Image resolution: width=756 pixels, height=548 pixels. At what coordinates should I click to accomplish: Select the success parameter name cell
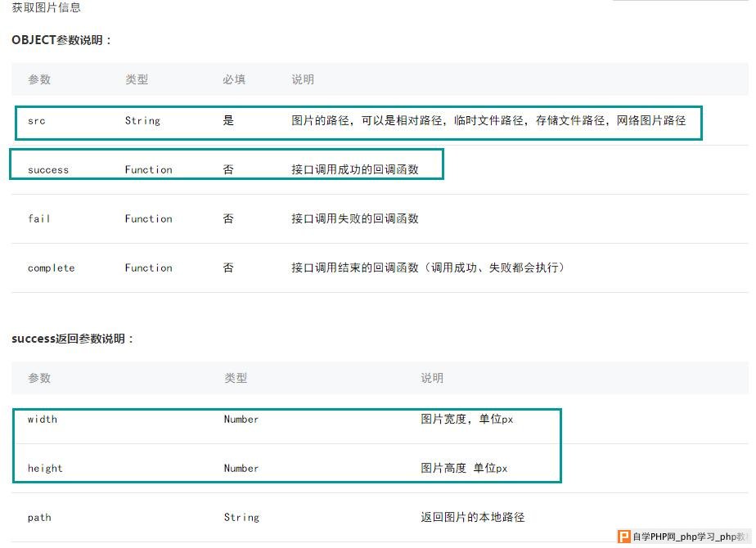pos(48,170)
